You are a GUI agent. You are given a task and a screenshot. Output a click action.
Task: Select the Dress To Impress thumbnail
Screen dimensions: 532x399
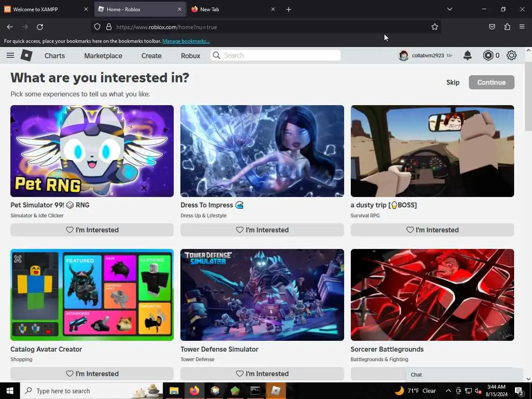point(262,151)
